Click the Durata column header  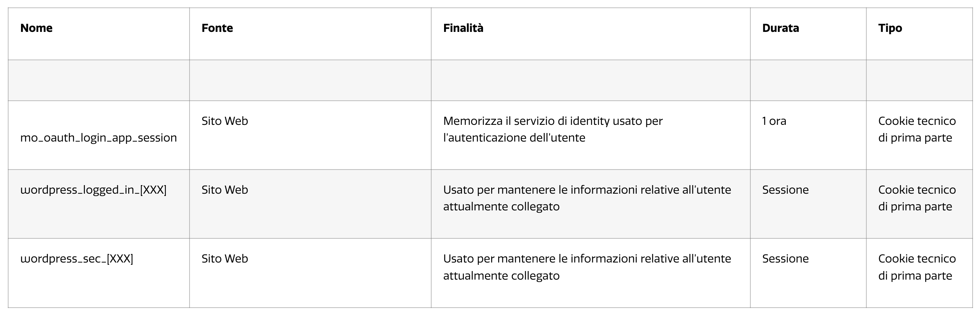pos(780,28)
